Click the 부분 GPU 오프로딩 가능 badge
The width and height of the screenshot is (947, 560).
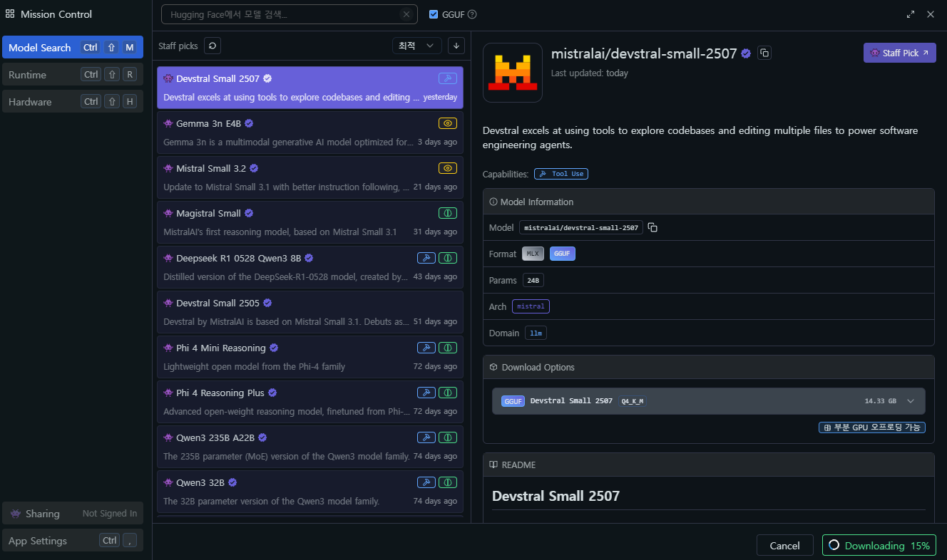point(872,428)
